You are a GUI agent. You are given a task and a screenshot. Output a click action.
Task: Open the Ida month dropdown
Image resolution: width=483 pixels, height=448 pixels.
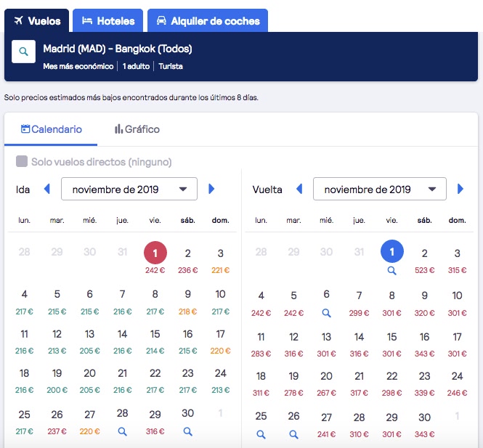[129, 189]
